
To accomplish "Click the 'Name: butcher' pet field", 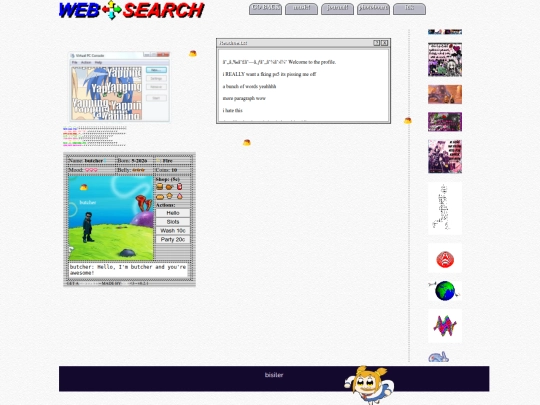I will [x=87, y=161].
